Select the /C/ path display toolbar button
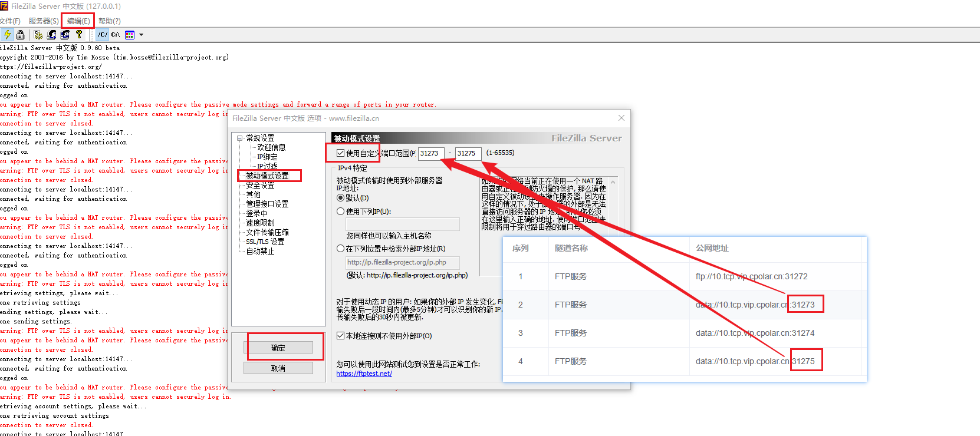 103,35
